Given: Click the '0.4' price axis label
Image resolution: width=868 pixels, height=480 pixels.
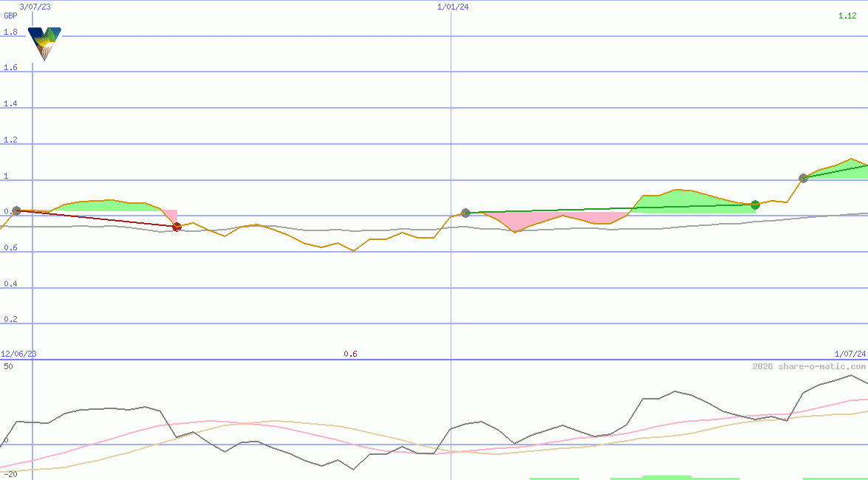Looking at the screenshot, I should coord(10,284).
